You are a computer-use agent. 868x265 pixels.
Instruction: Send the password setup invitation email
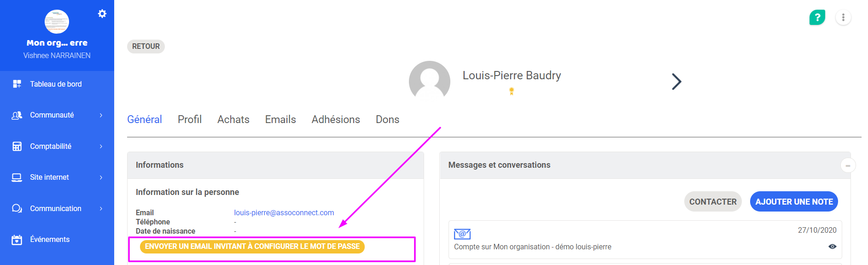pos(252,247)
